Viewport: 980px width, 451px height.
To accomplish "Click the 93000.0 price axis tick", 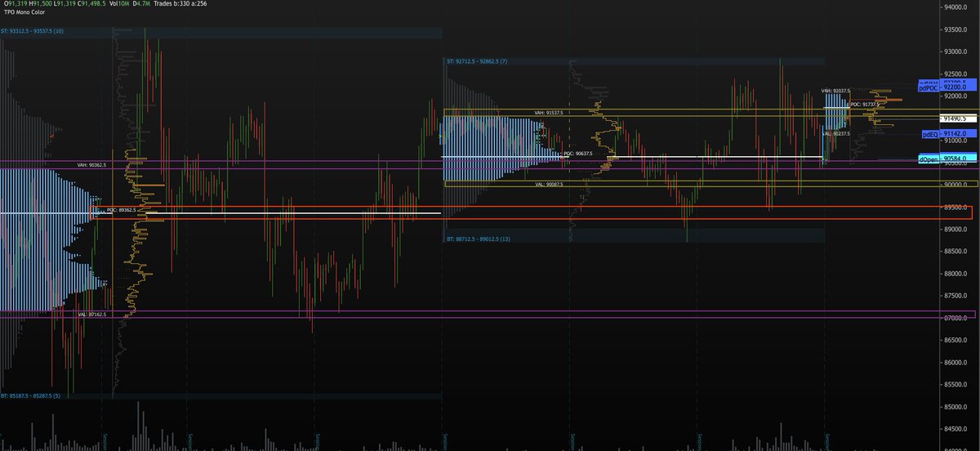I will [x=955, y=51].
